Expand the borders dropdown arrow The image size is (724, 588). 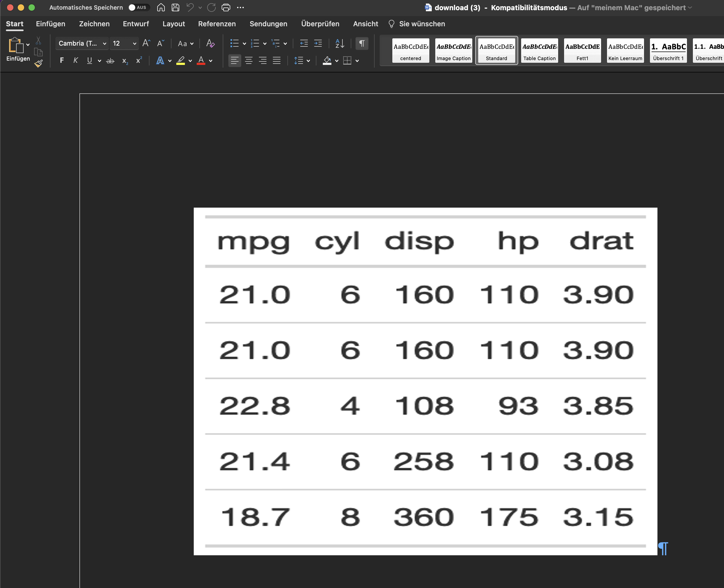click(357, 61)
